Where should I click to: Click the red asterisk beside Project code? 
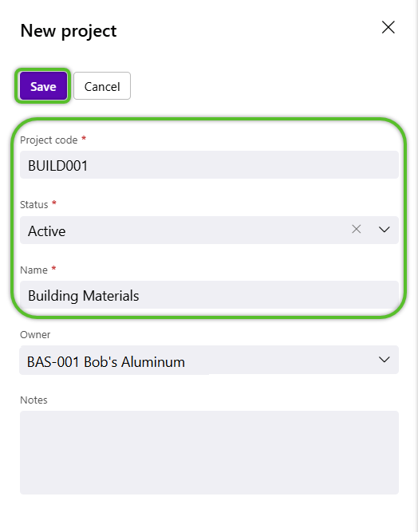(84, 138)
